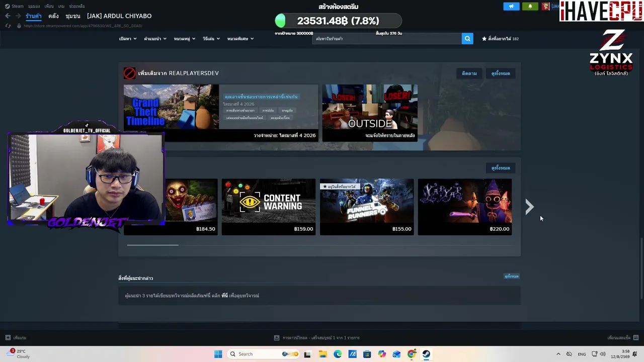644x362 pixels.
Task: Switch to Google Chrome on the taskbar
Action: click(x=412, y=354)
